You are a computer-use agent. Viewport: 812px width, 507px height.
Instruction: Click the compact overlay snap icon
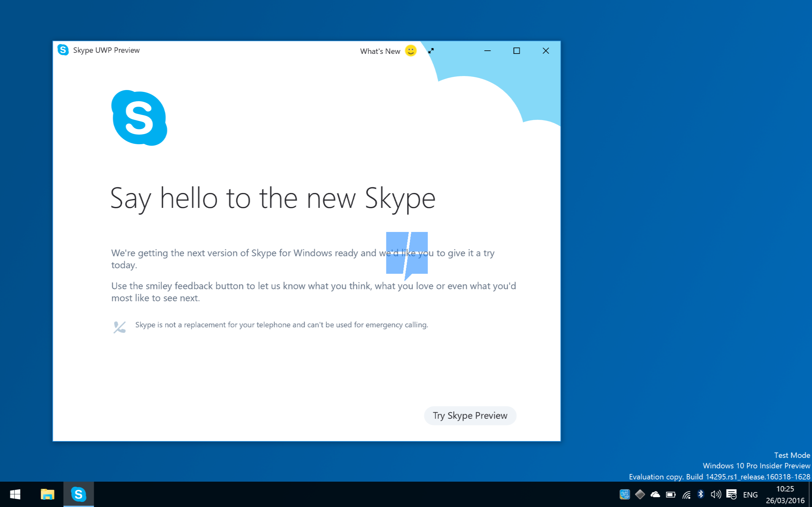point(431,50)
